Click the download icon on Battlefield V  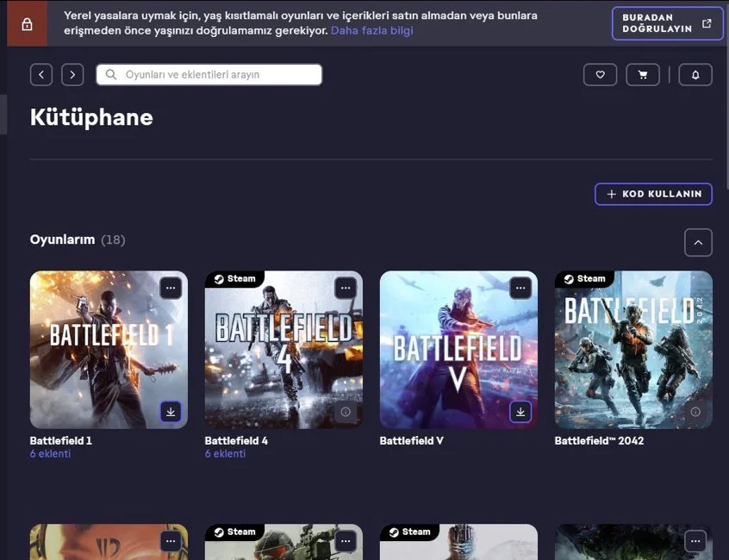(520, 412)
